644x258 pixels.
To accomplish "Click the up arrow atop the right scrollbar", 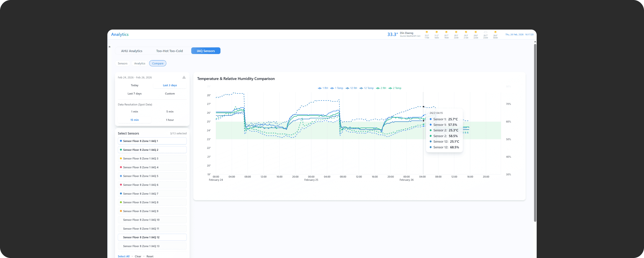I will coord(535,42).
